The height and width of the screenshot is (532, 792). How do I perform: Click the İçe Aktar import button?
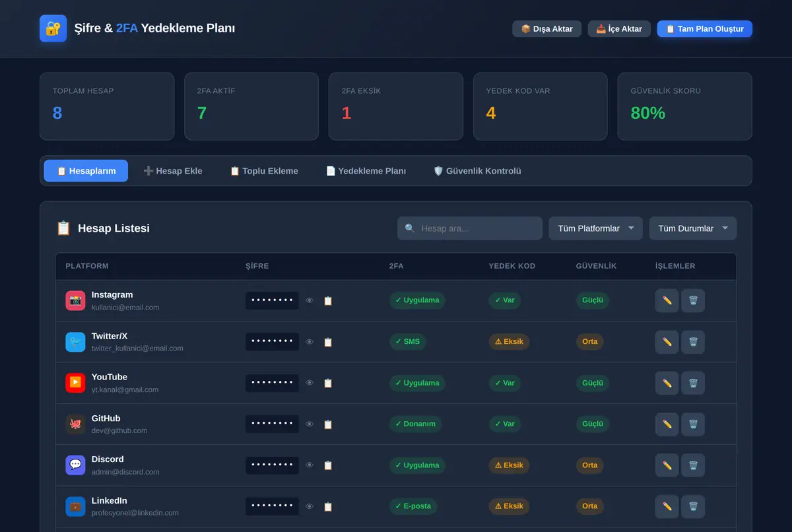point(619,28)
